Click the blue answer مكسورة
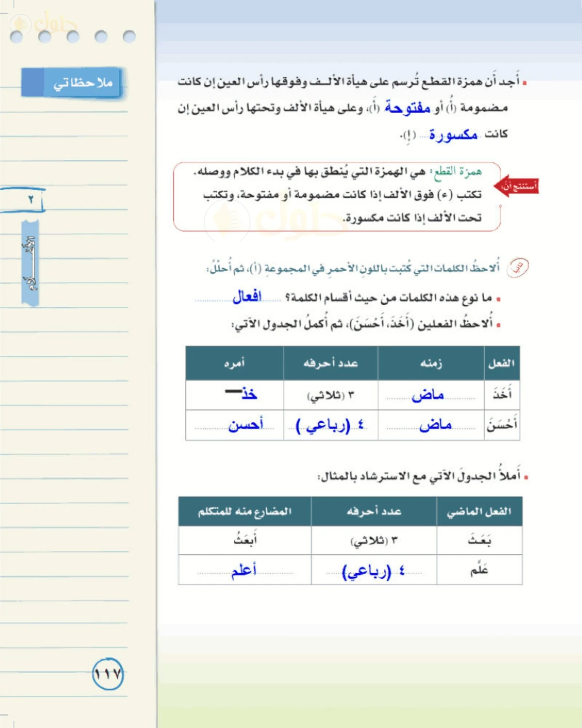This screenshot has width=582, height=728. click(453, 134)
